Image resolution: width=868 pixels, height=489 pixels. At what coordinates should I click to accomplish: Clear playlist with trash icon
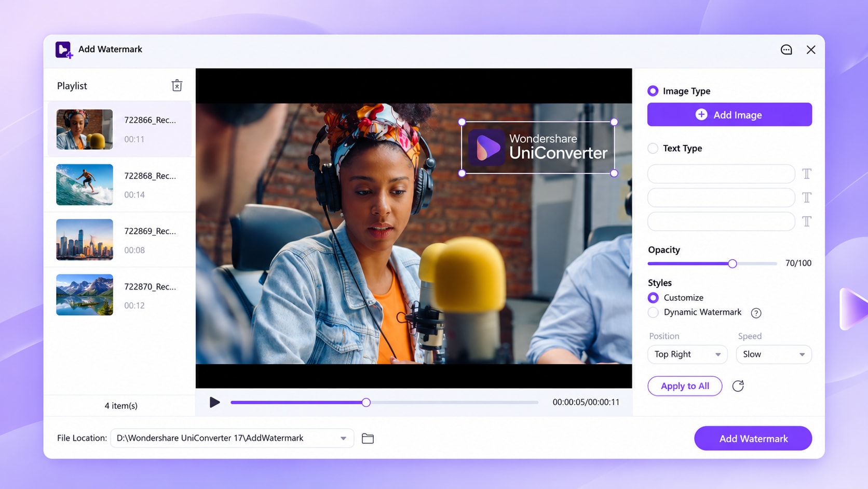click(177, 86)
